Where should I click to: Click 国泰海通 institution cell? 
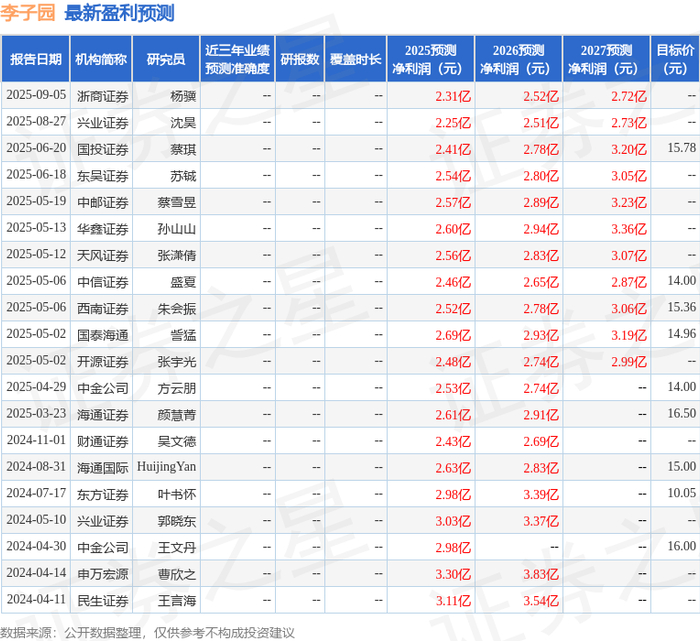click(x=103, y=335)
